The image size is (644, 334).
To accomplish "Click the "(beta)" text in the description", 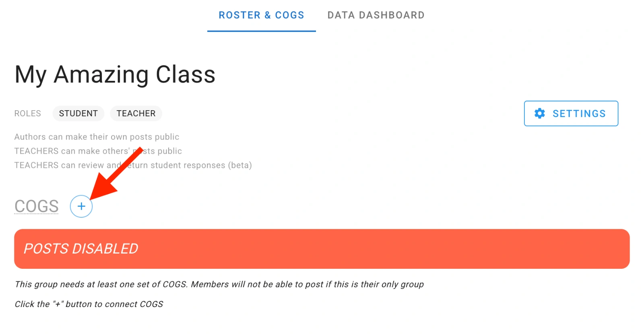I will pyautogui.click(x=240, y=165).
